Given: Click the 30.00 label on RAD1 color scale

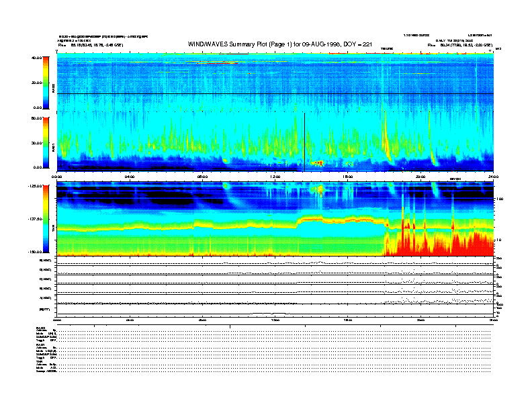Looking at the screenshot, I should pyautogui.click(x=36, y=143).
